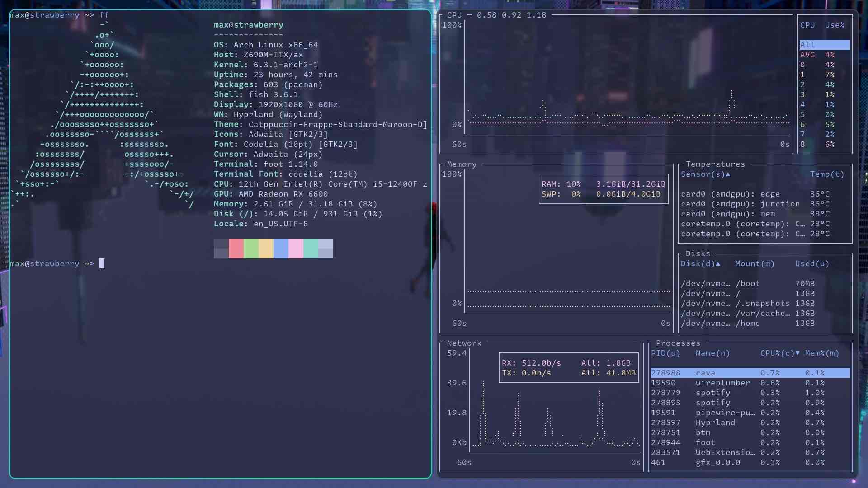Click the SWP usage legend line

point(601,194)
